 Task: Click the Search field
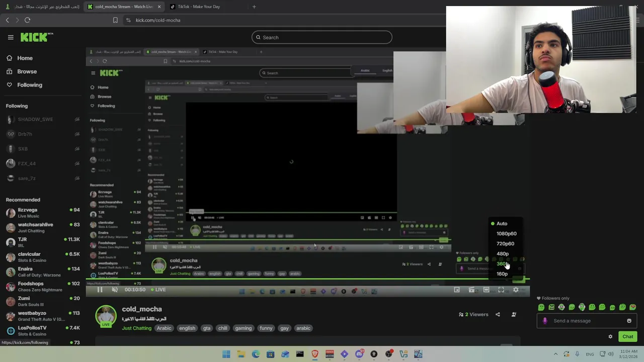(x=322, y=37)
